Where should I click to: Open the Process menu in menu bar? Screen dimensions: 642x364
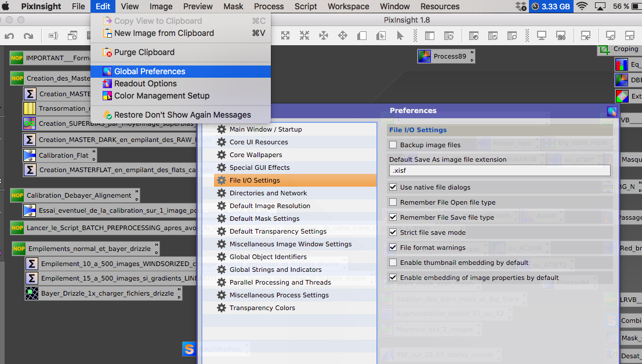[x=269, y=6]
